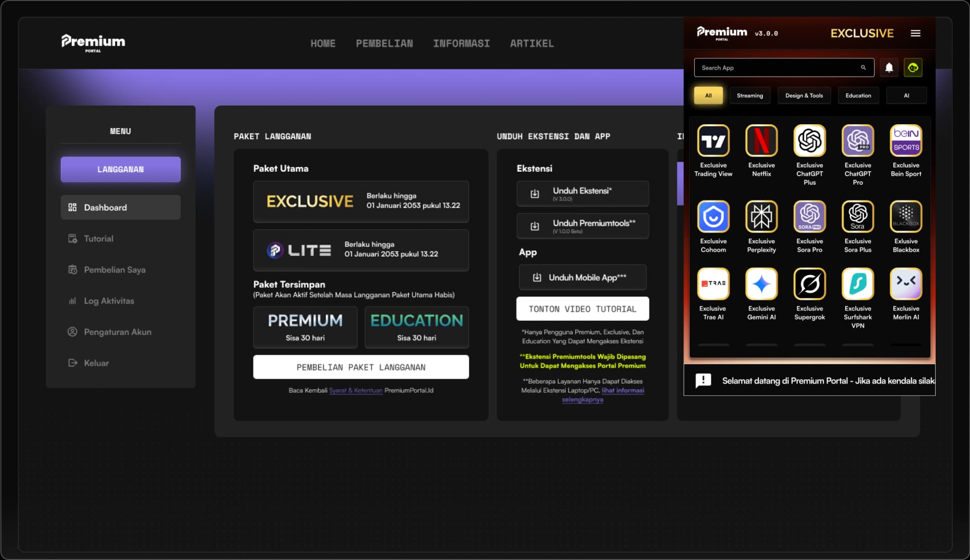
Task: Switch to the Education filter tab
Action: 858,95
